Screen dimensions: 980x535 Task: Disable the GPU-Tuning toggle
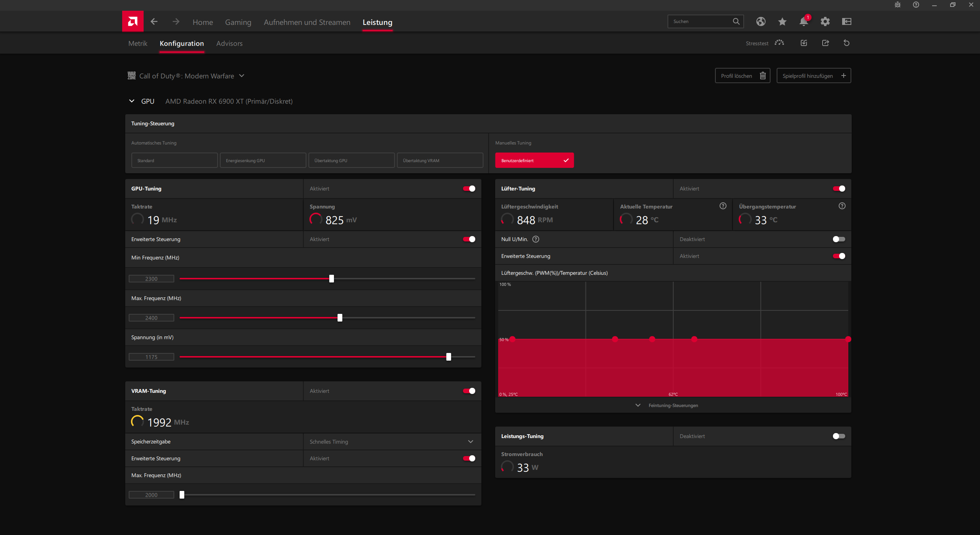point(469,189)
